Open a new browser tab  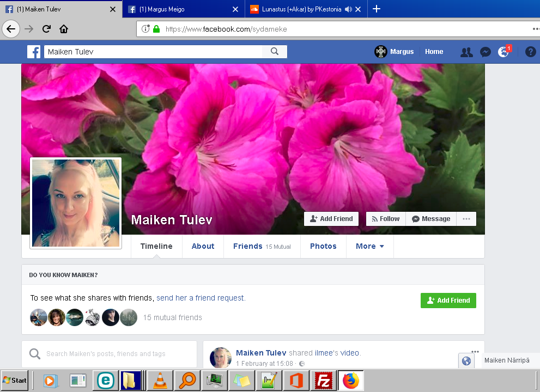coord(377,9)
